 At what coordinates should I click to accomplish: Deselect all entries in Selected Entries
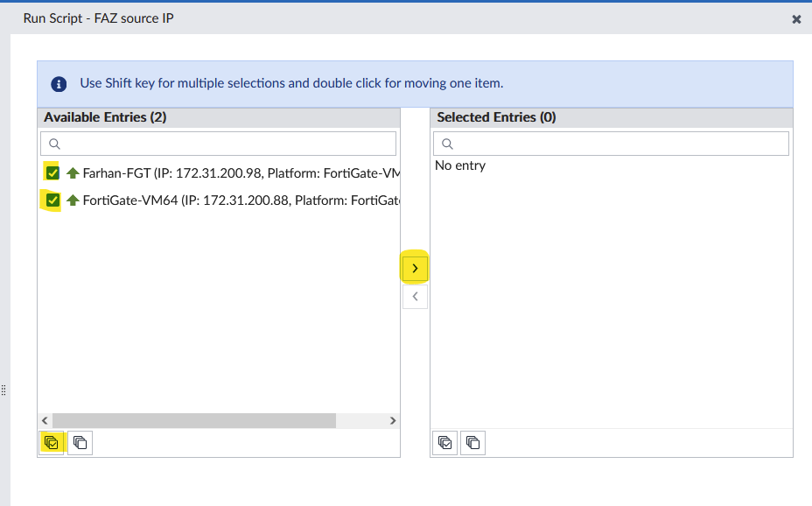tap(472, 443)
